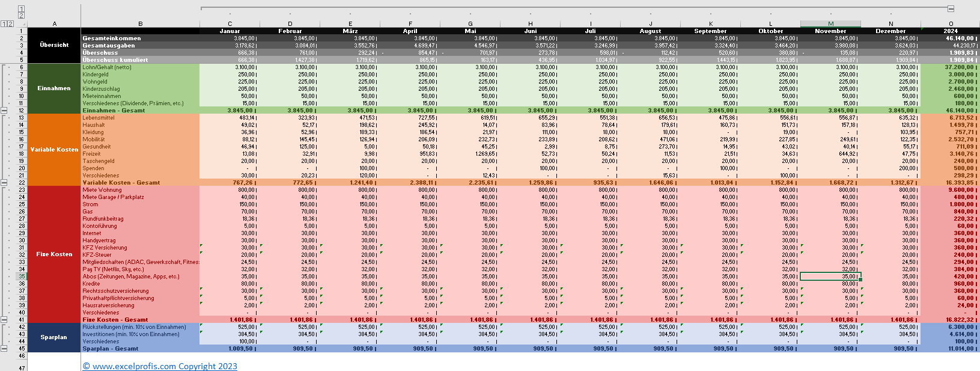
Task: Click the Übersicht merged cell
Action: click(54, 45)
